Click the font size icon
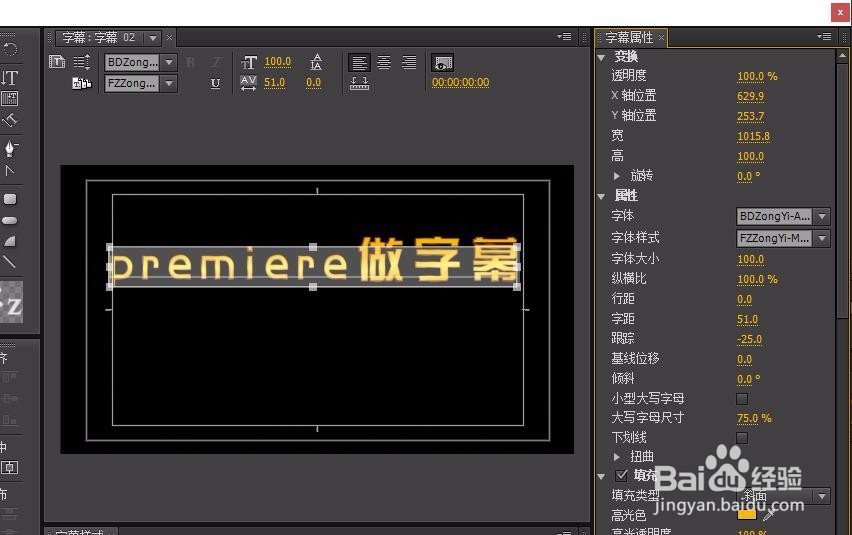852x535 pixels. pos(248,62)
